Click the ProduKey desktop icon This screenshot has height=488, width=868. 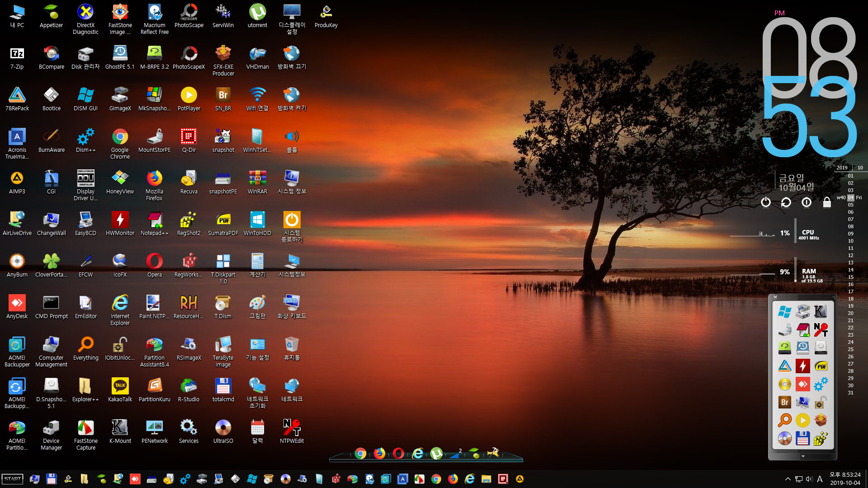coord(326,16)
